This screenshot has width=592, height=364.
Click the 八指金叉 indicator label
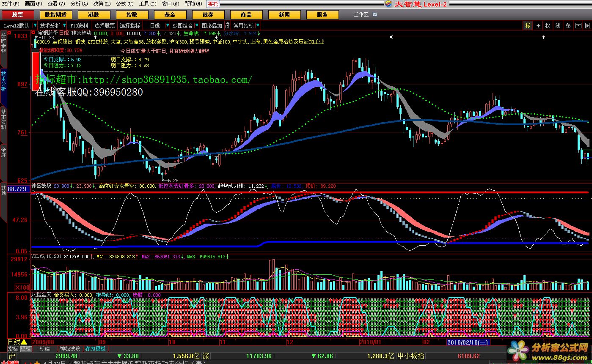[41, 295]
